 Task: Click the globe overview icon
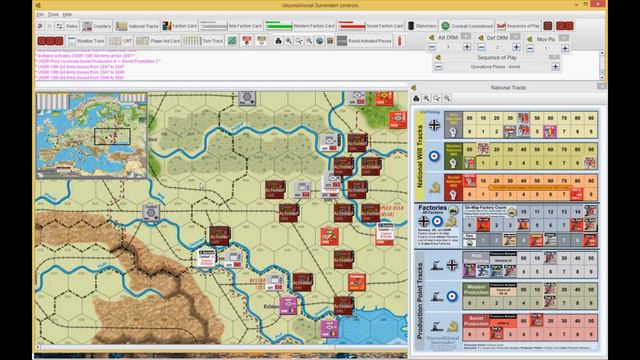pyautogui.click(x=319, y=41)
